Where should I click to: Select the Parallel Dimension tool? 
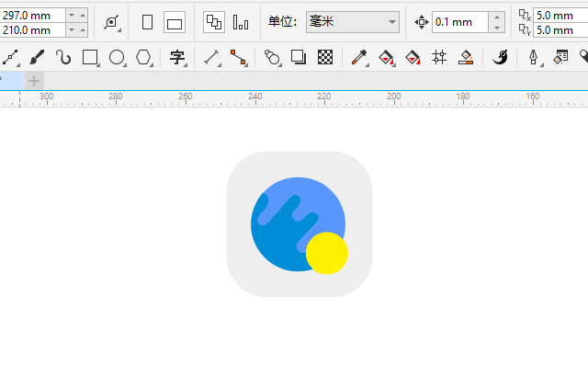212,57
